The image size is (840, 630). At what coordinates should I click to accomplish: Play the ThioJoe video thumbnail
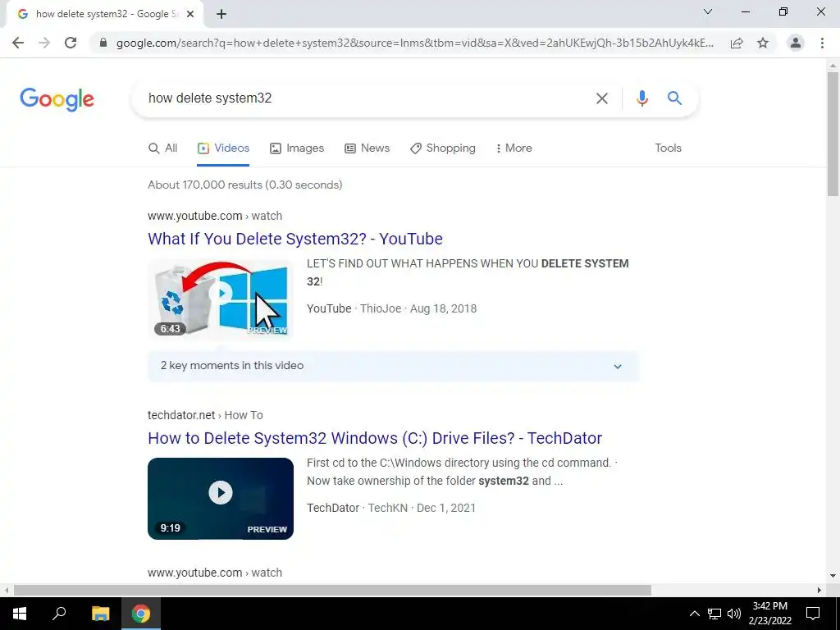[x=221, y=299]
